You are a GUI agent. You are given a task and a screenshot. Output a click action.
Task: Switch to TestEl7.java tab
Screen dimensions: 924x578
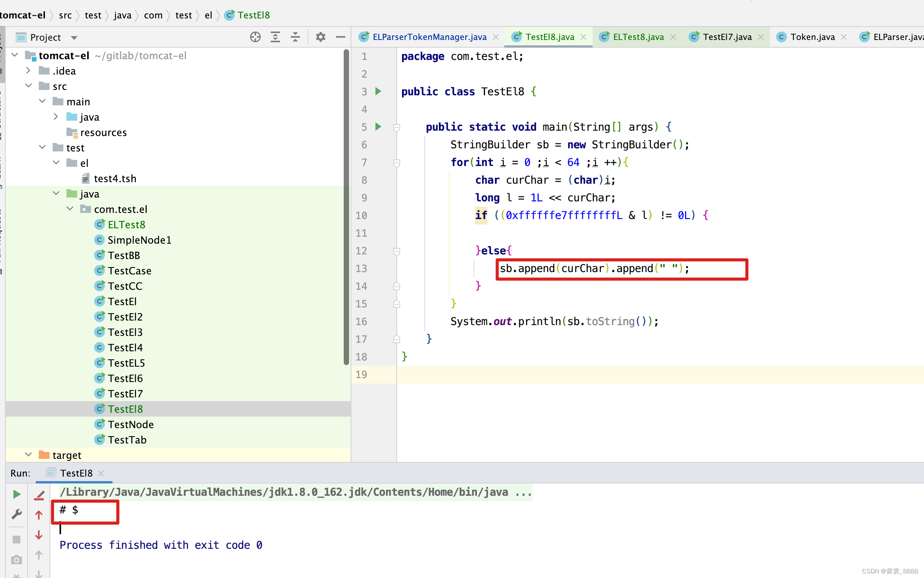pos(727,37)
